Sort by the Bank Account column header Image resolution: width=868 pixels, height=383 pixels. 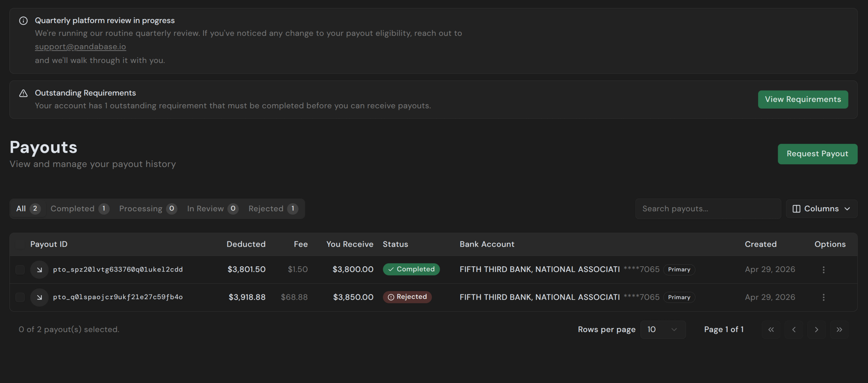[487, 244]
